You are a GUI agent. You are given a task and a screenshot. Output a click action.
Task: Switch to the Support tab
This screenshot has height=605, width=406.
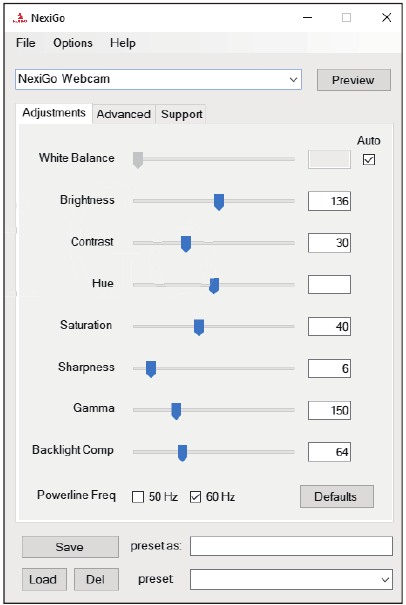(181, 114)
